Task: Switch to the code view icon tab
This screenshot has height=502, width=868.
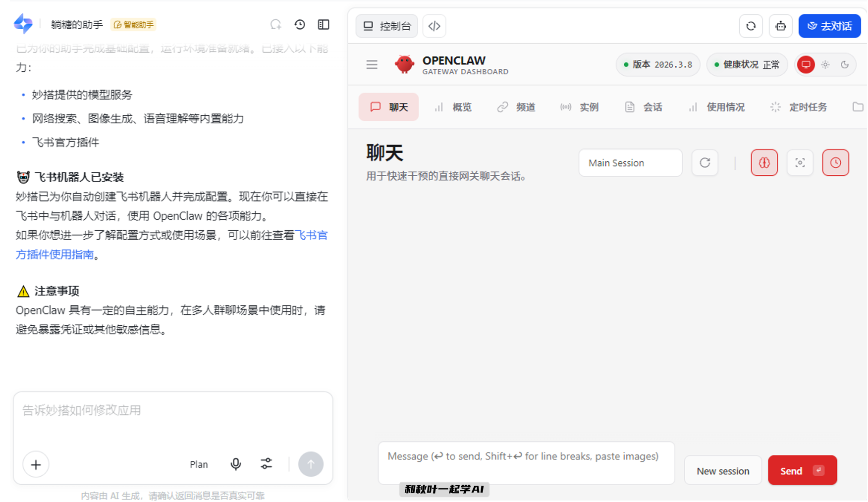Action: click(434, 26)
